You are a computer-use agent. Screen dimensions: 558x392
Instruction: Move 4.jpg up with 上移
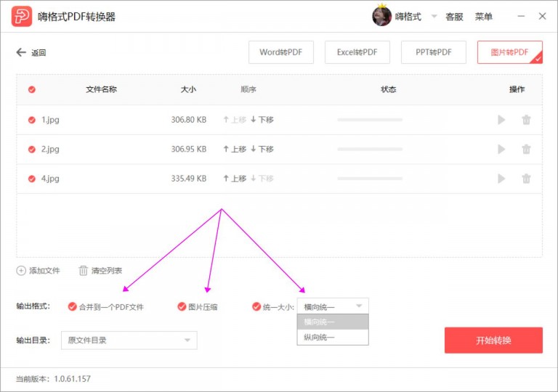click(235, 179)
